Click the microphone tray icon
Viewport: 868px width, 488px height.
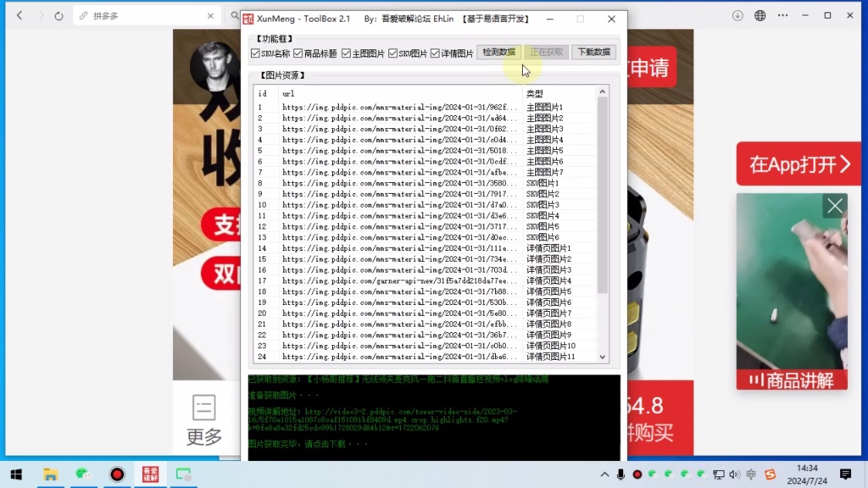pos(620,474)
